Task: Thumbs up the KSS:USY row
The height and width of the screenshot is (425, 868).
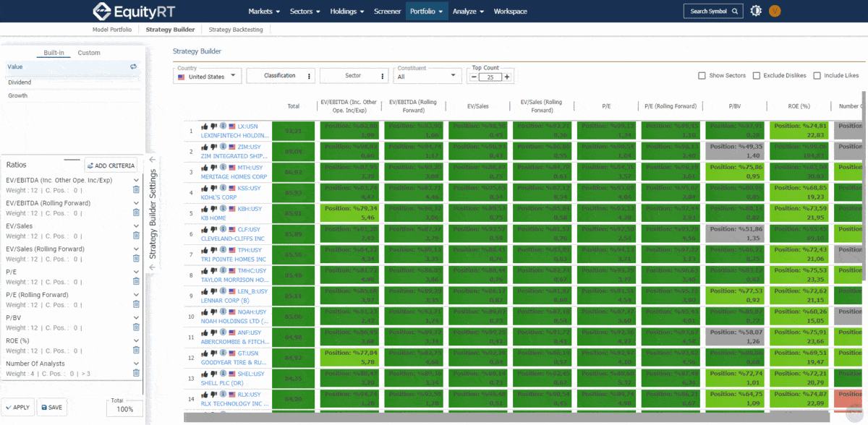Action: point(205,188)
